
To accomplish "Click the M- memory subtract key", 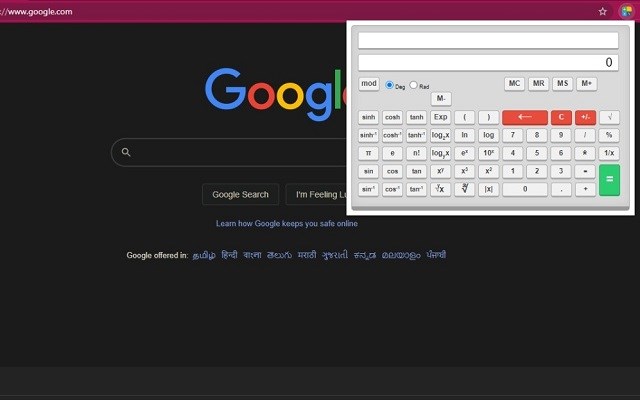I will tap(441, 98).
